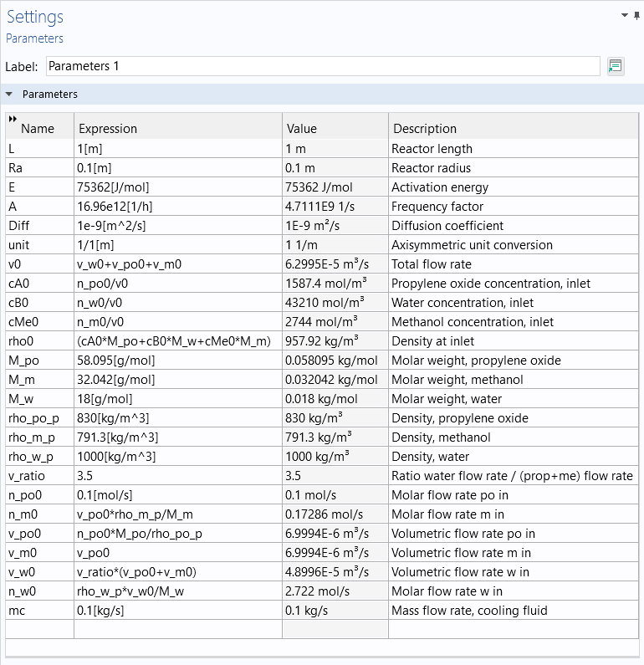Select expression 791.3[kg/m^3]
644x665 pixels.
pos(178,437)
